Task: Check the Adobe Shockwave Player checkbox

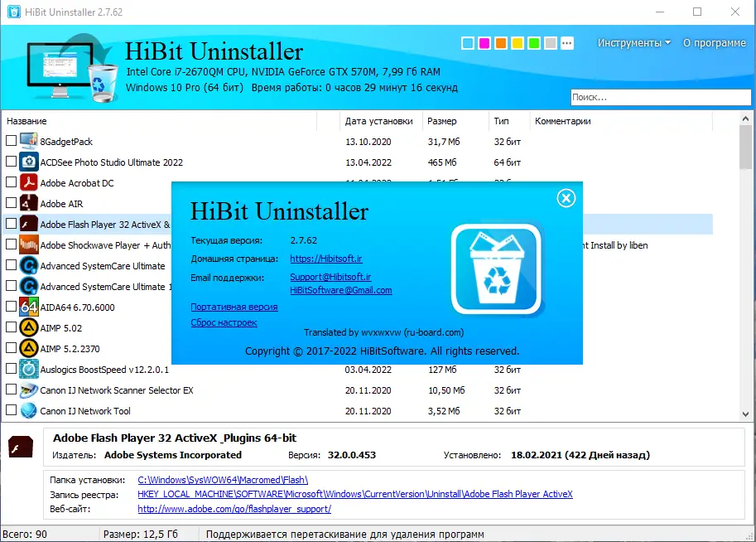Action: (x=11, y=244)
